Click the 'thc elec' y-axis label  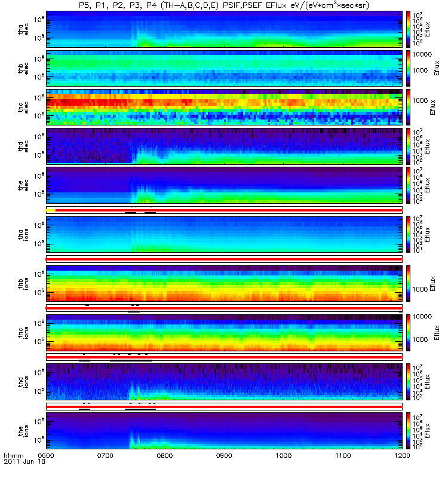coord(23,107)
